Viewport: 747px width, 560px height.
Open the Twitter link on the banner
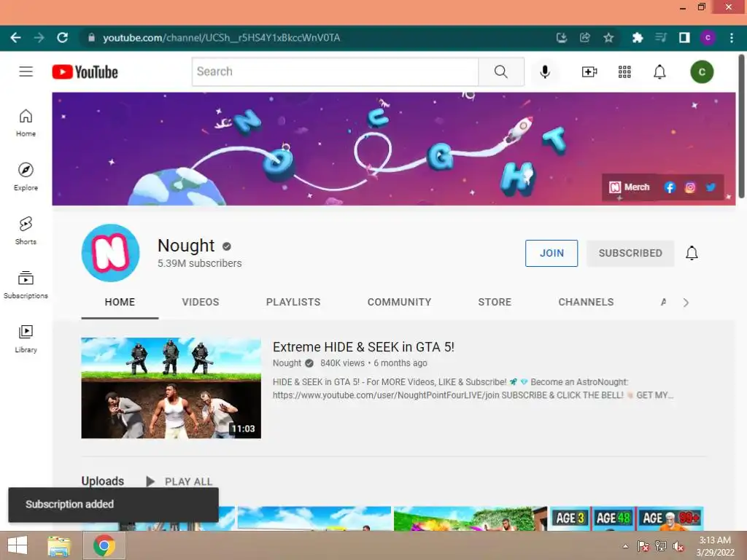[x=711, y=187]
